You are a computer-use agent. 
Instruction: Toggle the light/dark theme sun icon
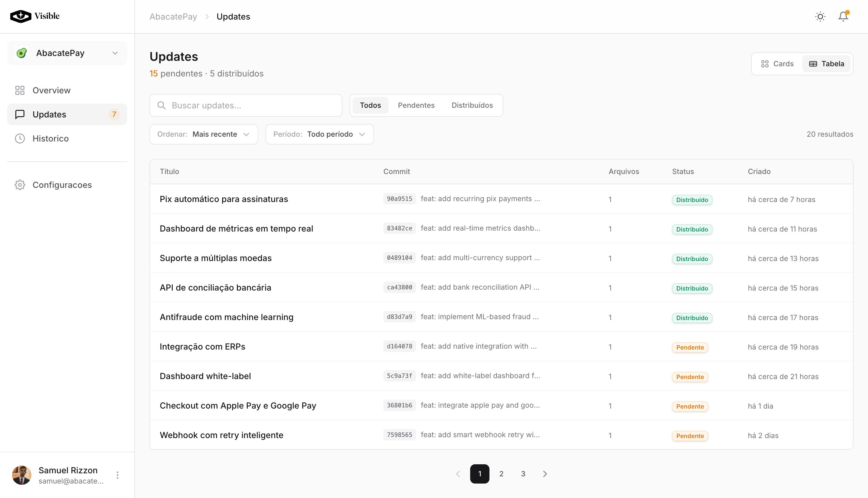[x=820, y=17]
